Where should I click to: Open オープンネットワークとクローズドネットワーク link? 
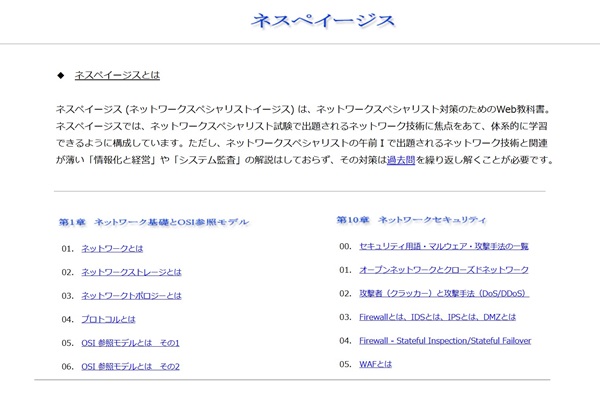(444, 270)
